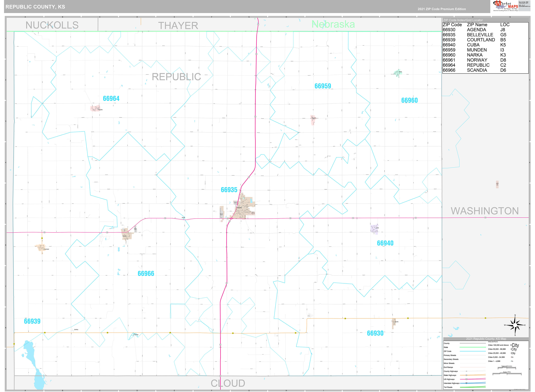Click the State Highways circle marker icon
This screenshot has height=392, width=535.
[x=466, y=375]
